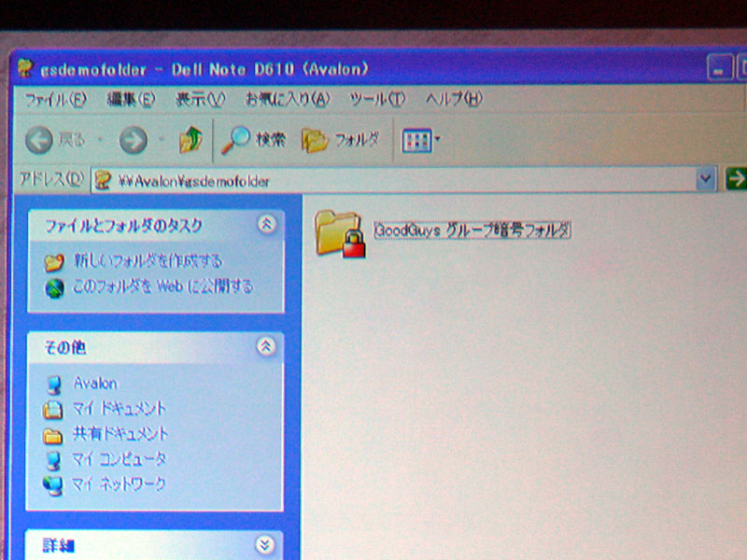
Task: Go up one folder level
Action: pyautogui.click(x=190, y=139)
